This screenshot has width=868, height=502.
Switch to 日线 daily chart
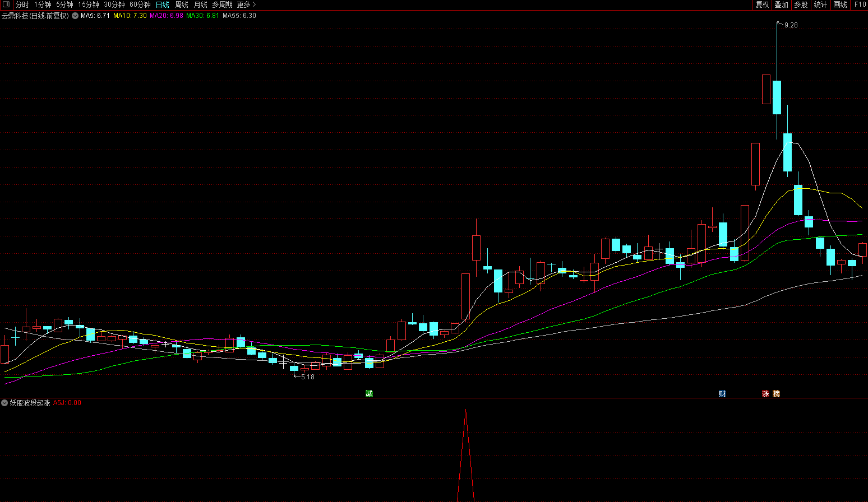pyautogui.click(x=162, y=4)
